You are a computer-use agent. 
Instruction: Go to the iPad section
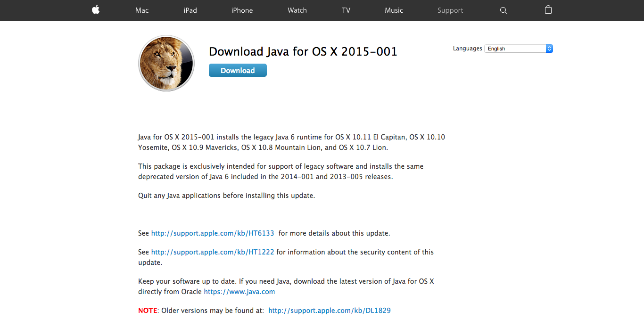(190, 10)
